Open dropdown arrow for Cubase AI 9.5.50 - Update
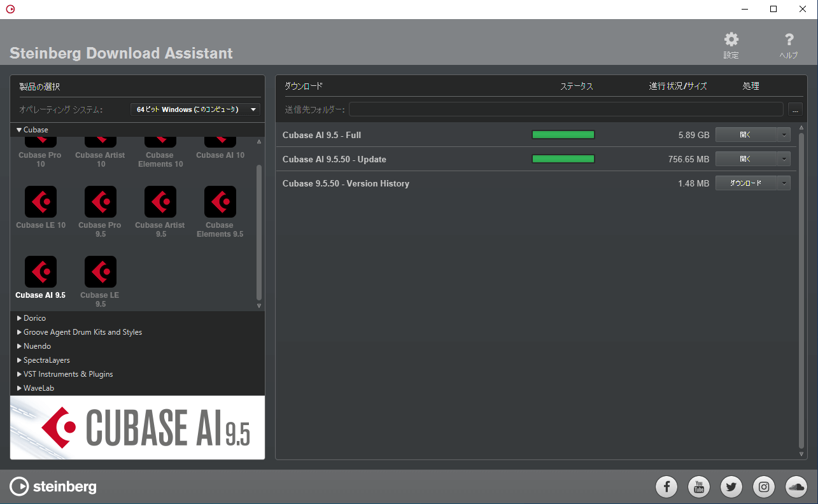The height and width of the screenshot is (504, 818). click(x=784, y=159)
